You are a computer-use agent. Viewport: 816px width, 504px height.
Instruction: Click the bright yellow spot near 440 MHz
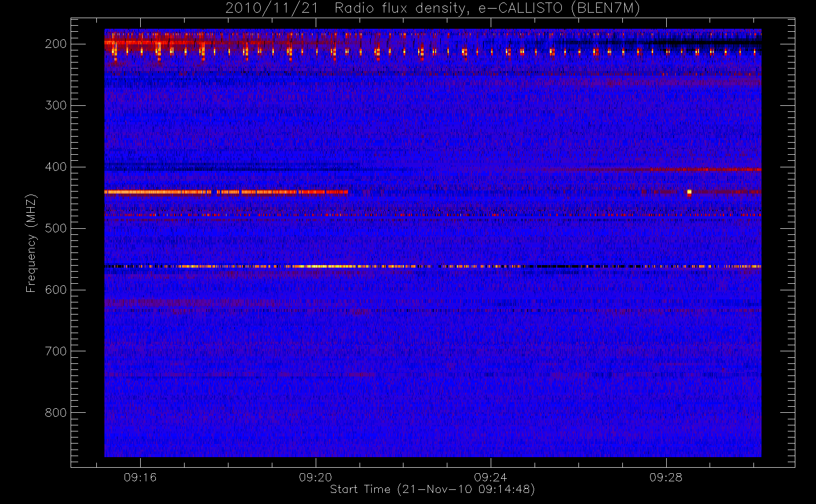tap(689, 192)
